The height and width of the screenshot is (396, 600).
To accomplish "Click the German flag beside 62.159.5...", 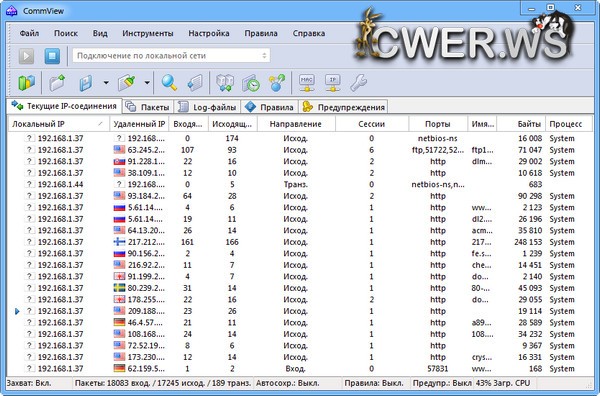I will pyautogui.click(x=119, y=368).
